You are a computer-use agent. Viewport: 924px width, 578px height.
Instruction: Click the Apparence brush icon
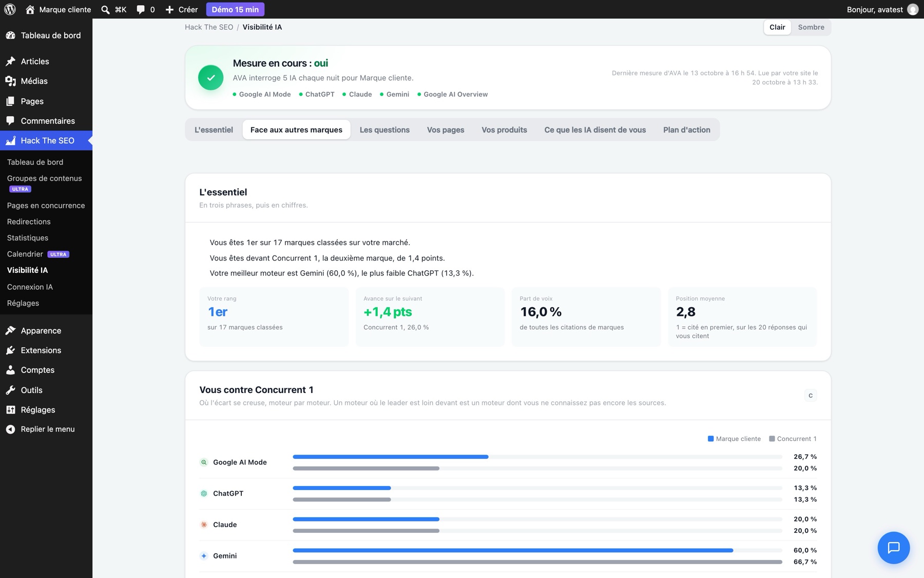coord(10,330)
